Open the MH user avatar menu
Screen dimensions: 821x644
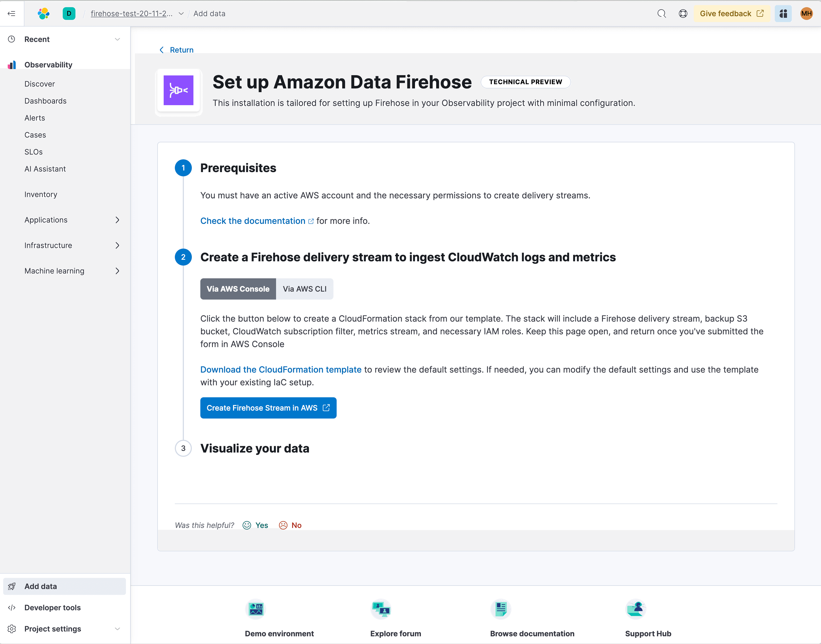(x=806, y=14)
